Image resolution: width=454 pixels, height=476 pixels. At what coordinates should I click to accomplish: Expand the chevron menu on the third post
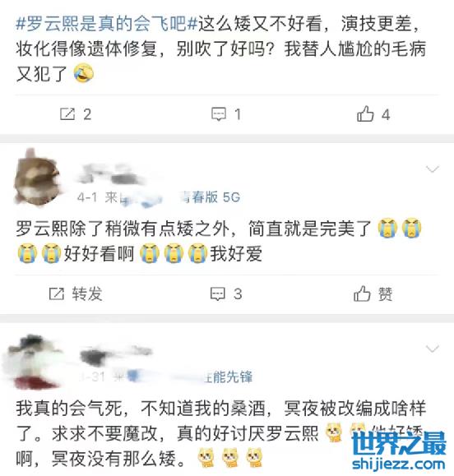point(433,349)
